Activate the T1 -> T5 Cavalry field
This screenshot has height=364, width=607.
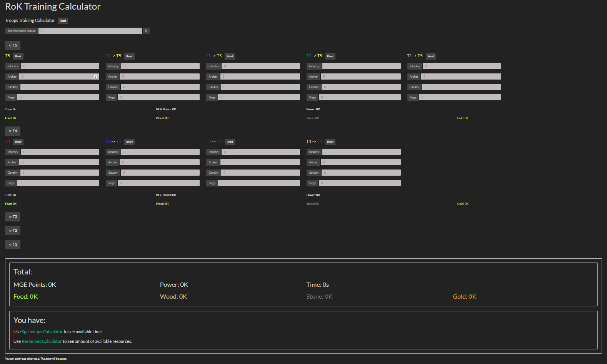(x=462, y=87)
